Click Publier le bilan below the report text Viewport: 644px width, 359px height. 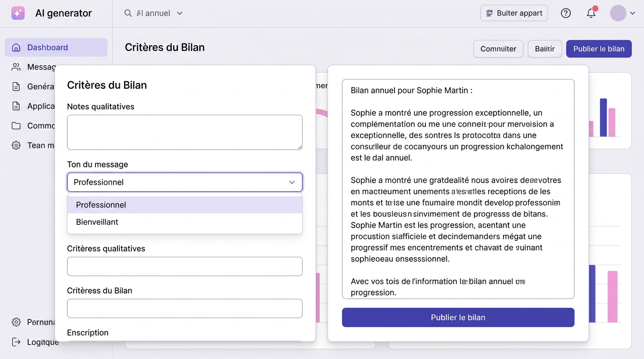point(458,317)
